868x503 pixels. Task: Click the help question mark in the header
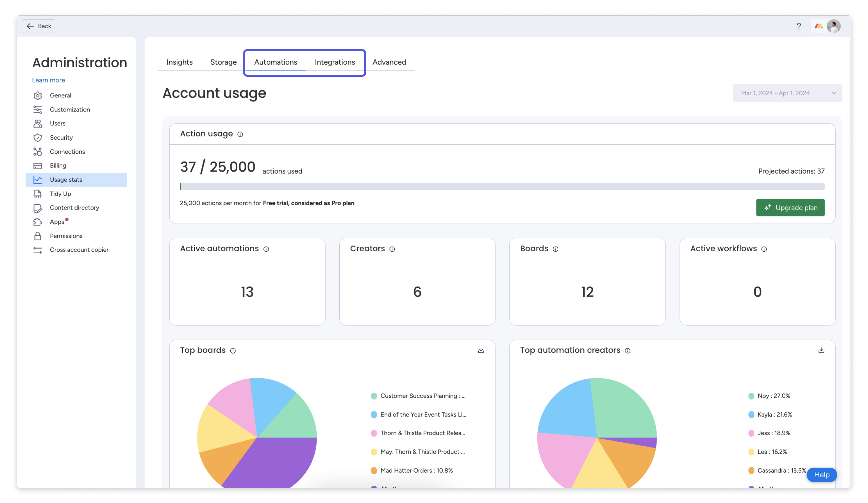tap(799, 26)
